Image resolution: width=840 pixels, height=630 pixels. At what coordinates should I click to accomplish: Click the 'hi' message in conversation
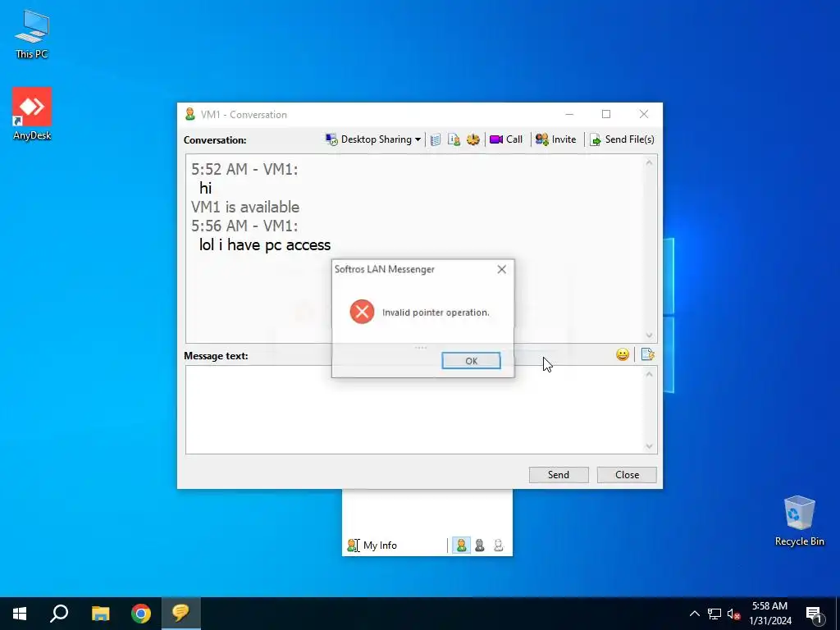tap(205, 188)
